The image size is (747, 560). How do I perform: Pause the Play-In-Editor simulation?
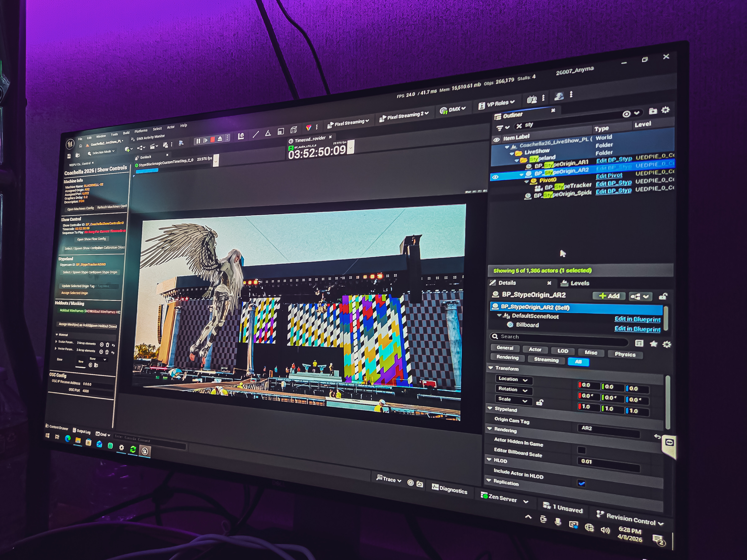(198, 141)
